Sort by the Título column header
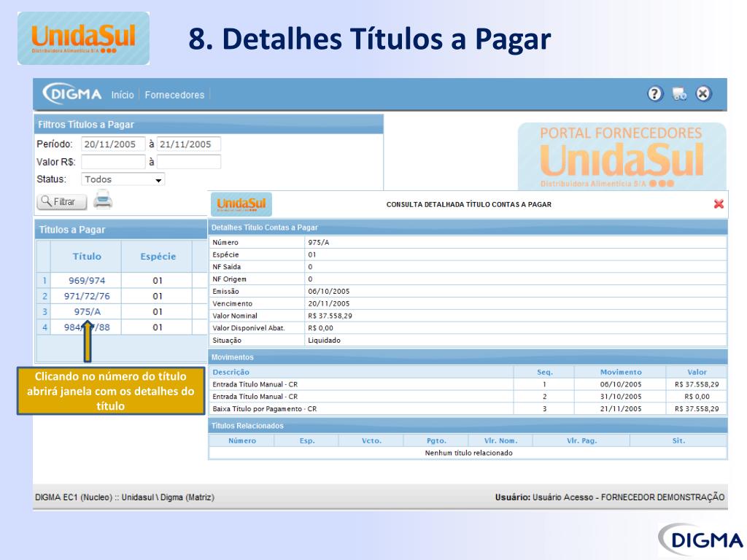Image resolution: width=747 pixels, height=560 pixels. point(87,256)
